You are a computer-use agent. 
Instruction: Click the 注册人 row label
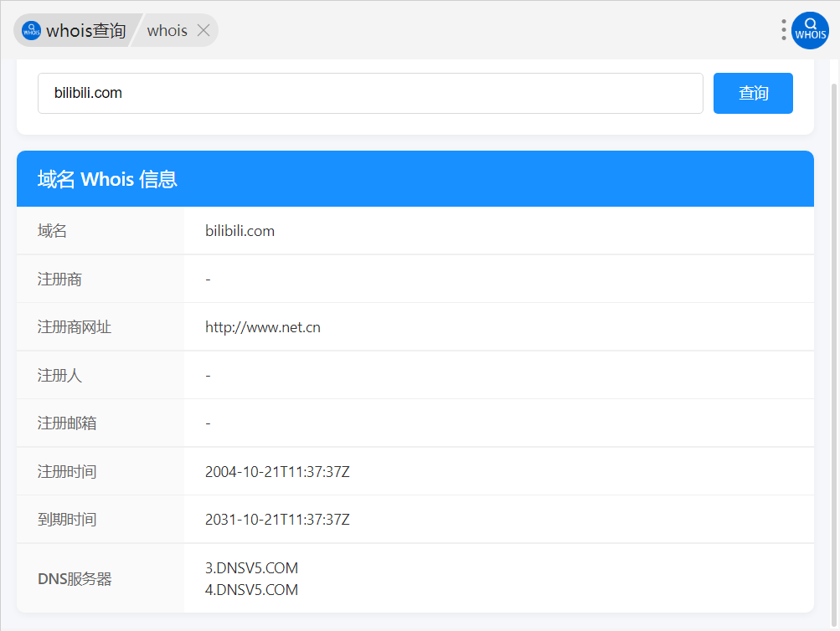tap(59, 375)
